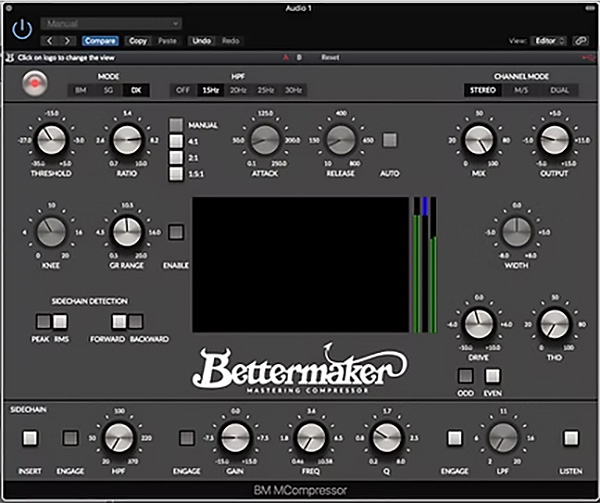Screen dimensions: 600x503
Task: Select DUAL channel mode
Action: tap(559, 90)
